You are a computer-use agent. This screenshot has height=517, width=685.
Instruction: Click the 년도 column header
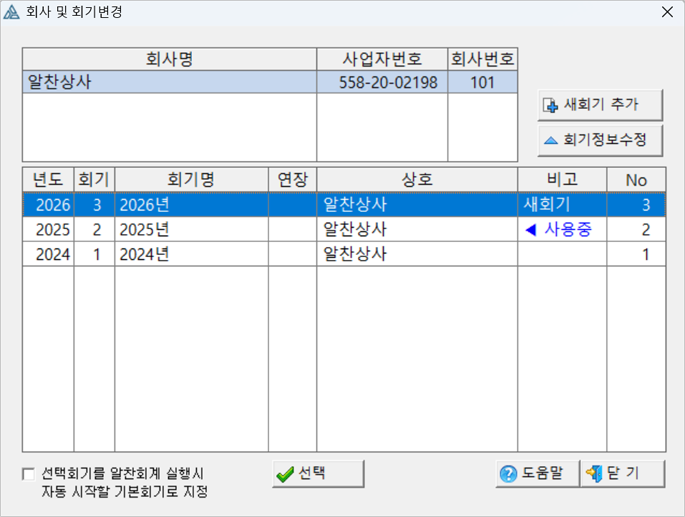(x=48, y=180)
